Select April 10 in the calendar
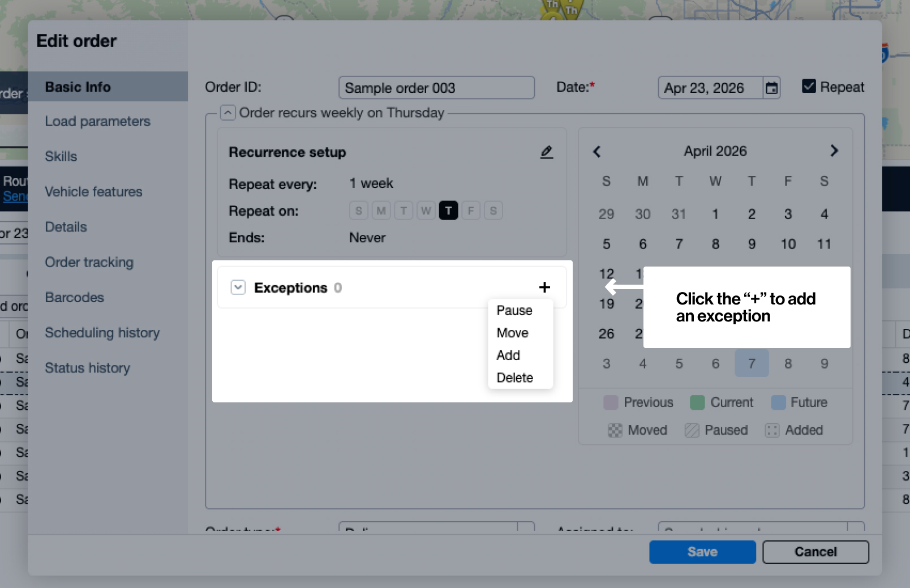The height and width of the screenshot is (588, 910). pyautogui.click(x=788, y=244)
